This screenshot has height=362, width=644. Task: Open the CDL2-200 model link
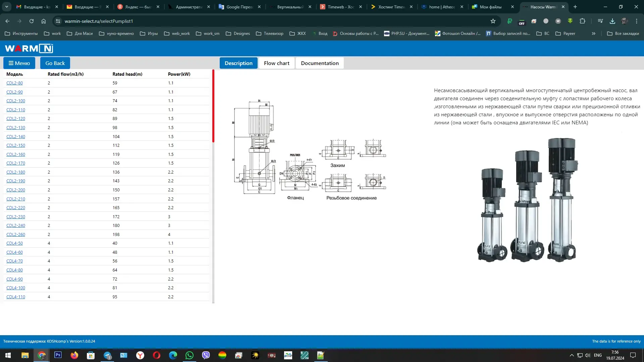(16, 190)
